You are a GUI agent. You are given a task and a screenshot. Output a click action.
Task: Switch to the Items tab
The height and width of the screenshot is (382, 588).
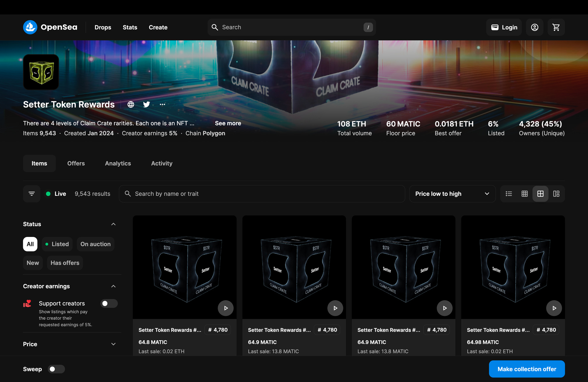tap(39, 163)
